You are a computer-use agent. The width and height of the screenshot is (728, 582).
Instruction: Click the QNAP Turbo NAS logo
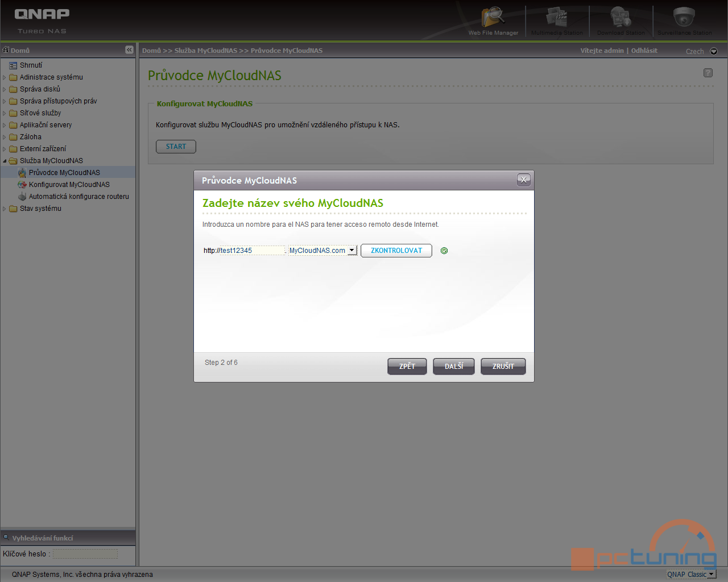42,21
